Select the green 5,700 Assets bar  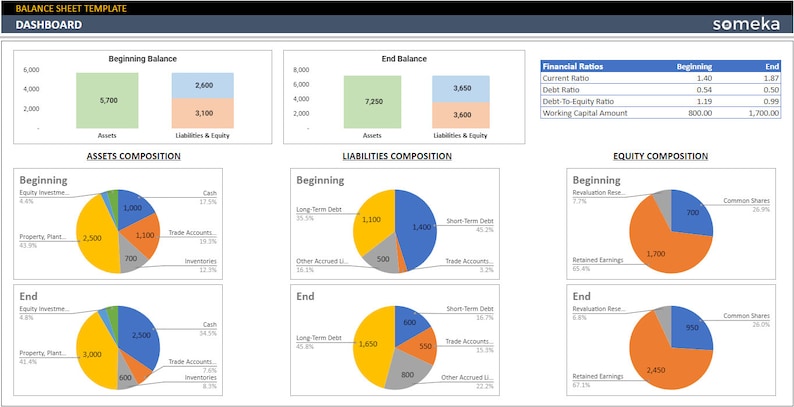pos(107,100)
